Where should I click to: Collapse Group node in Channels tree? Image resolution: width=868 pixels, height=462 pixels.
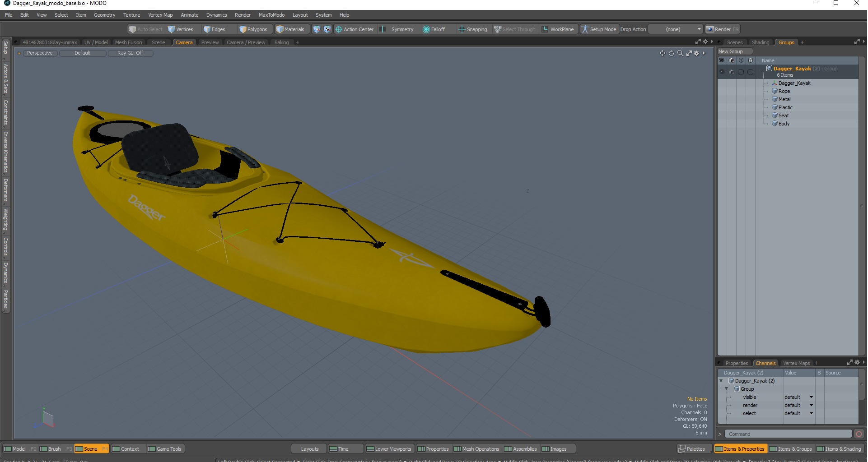point(727,389)
